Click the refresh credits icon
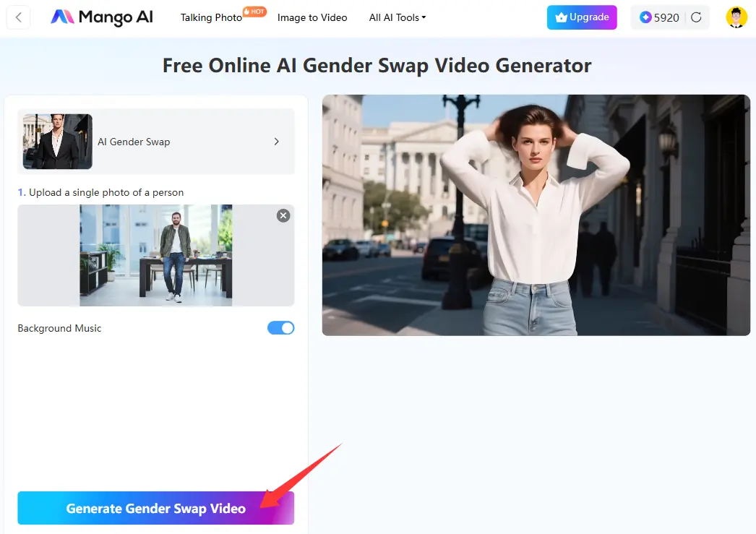The width and height of the screenshot is (756, 534). [696, 17]
